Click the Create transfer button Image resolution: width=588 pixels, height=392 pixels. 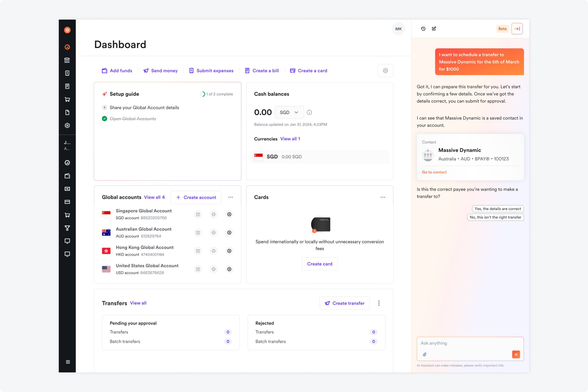[x=344, y=303]
